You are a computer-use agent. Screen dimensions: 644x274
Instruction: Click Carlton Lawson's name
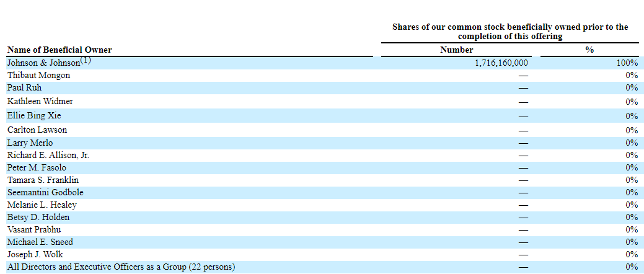(37, 130)
